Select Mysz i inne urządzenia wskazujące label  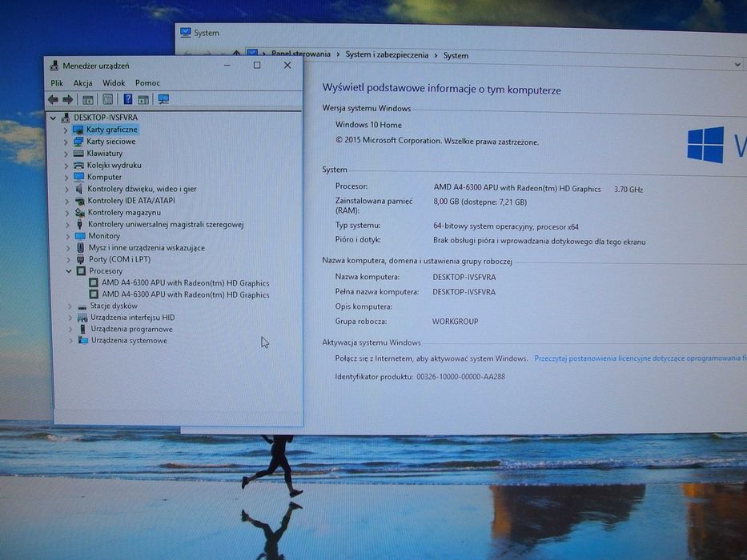tap(147, 248)
